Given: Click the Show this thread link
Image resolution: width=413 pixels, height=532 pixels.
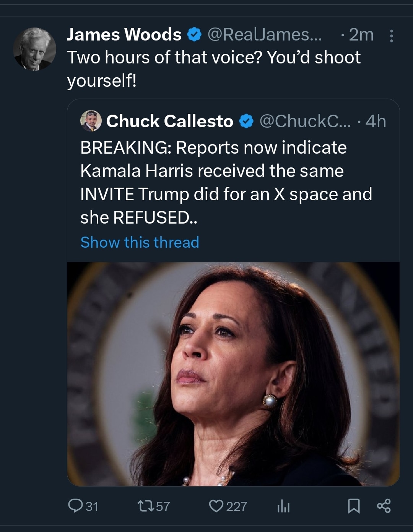Looking at the screenshot, I should tap(140, 242).
